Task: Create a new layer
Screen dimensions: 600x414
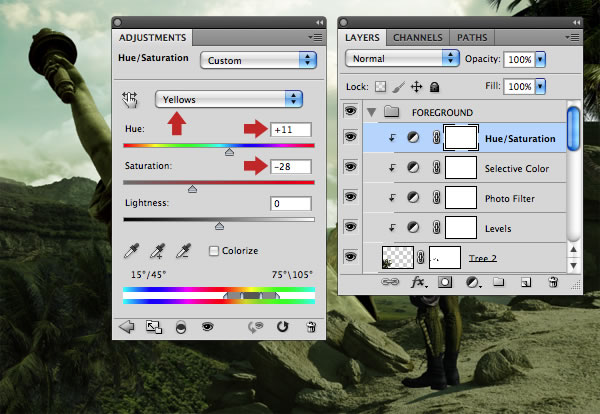Action: click(526, 283)
